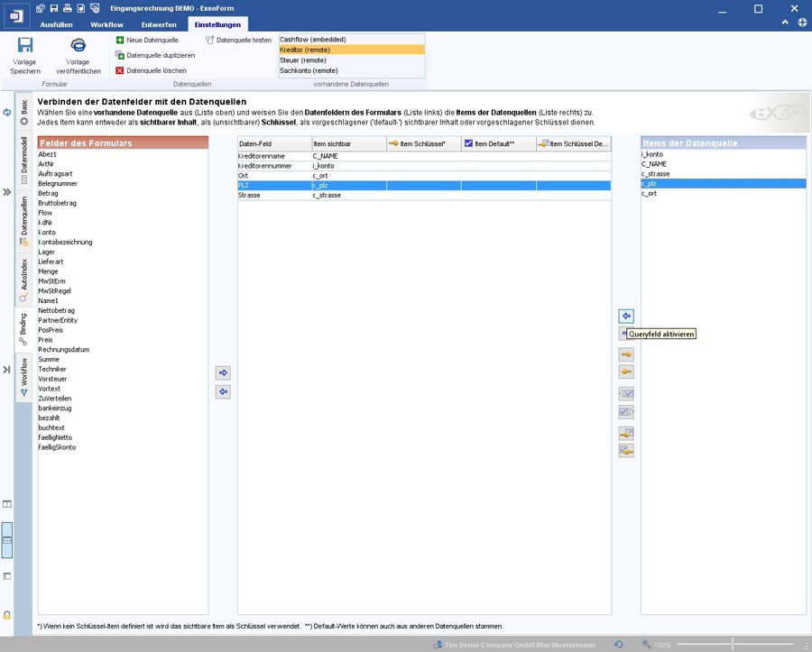
Task: Open the vertical Datenquellen side tab
Action: tap(24, 218)
